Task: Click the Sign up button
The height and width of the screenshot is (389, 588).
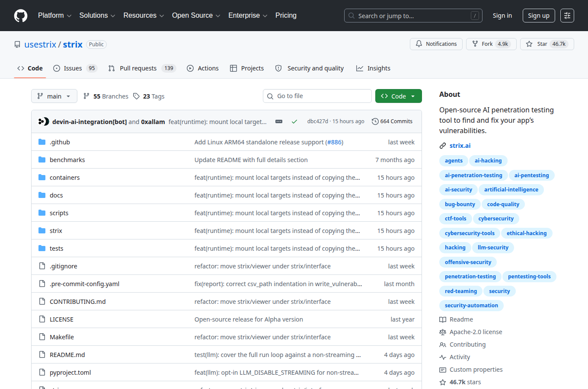Action: (539, 16)
